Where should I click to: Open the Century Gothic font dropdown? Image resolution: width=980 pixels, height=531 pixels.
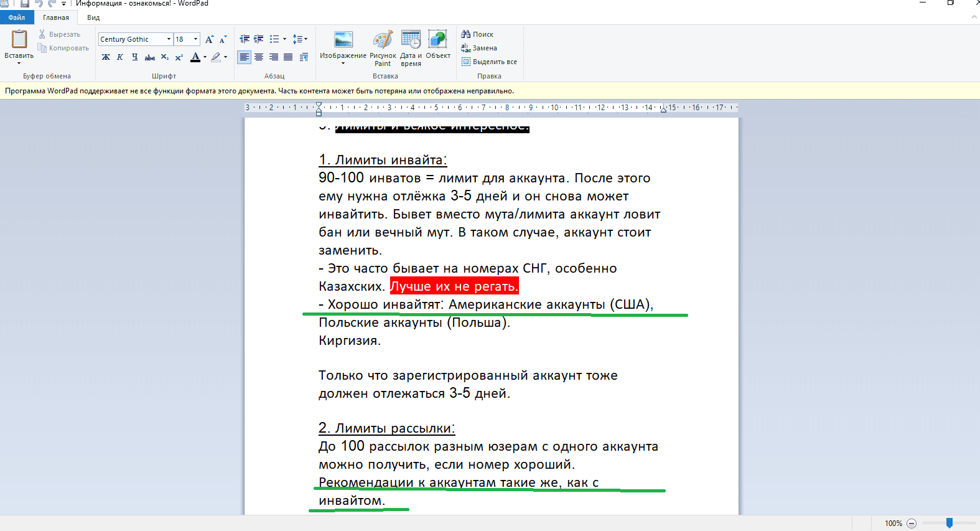169,39
